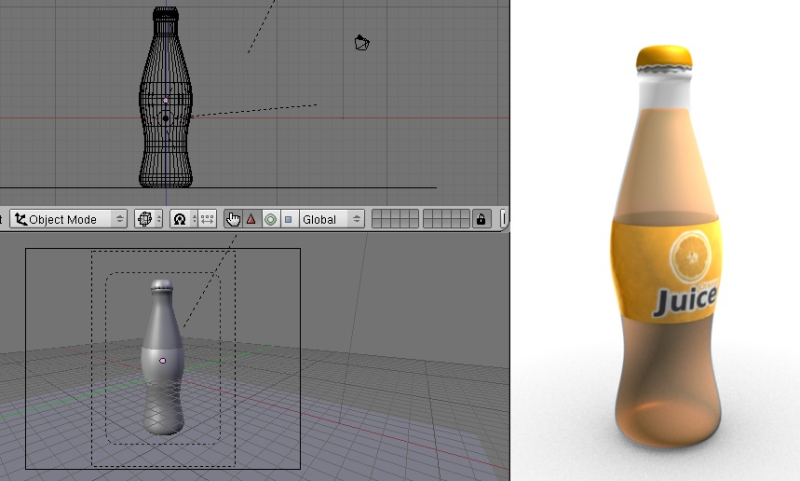
Task: Toggle move object centers only
Action: click(x=207, y=219)
